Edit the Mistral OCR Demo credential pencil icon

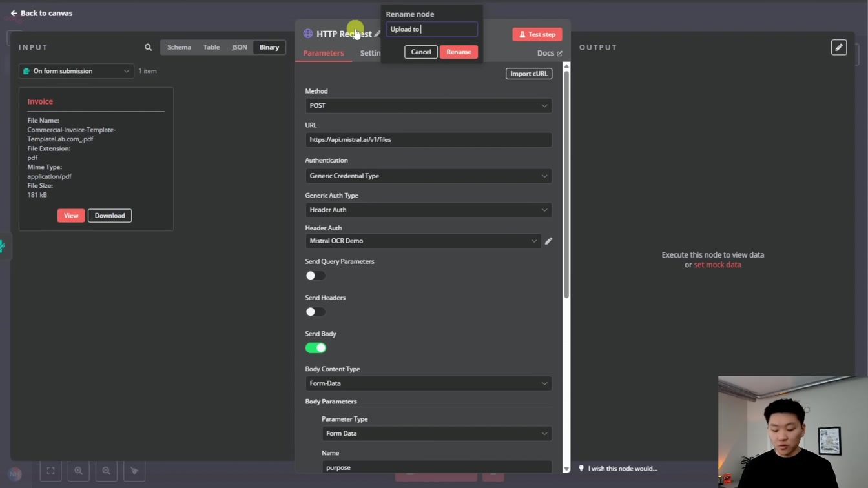[x=548, y=241]
